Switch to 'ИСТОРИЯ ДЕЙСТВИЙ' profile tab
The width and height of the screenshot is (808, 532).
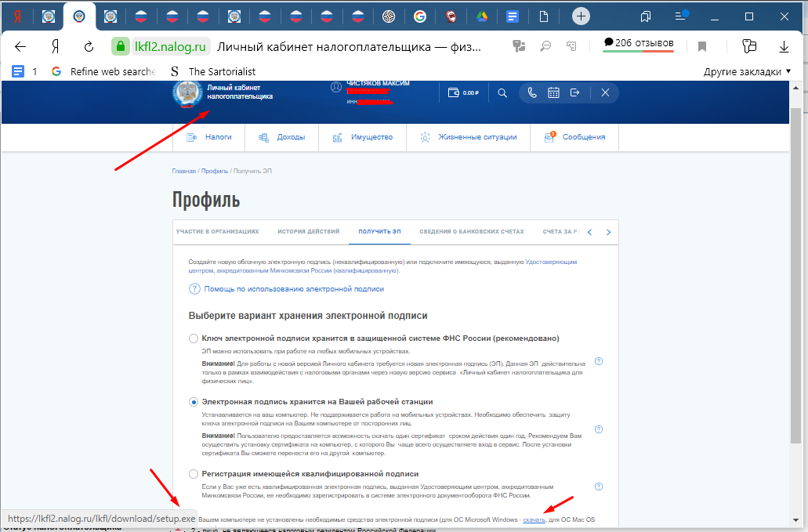(308, 232)
